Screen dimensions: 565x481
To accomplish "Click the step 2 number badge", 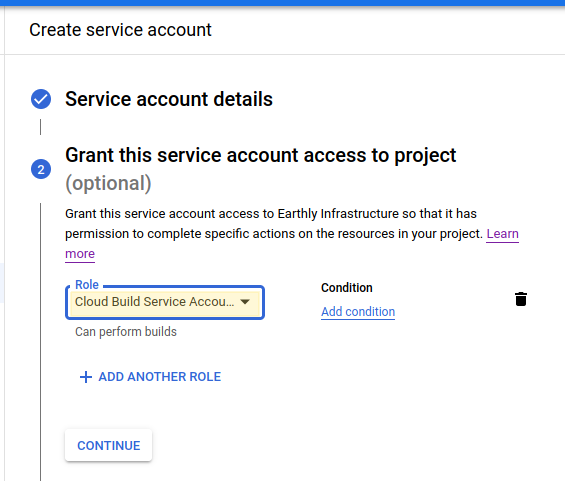I will [41, 169].
